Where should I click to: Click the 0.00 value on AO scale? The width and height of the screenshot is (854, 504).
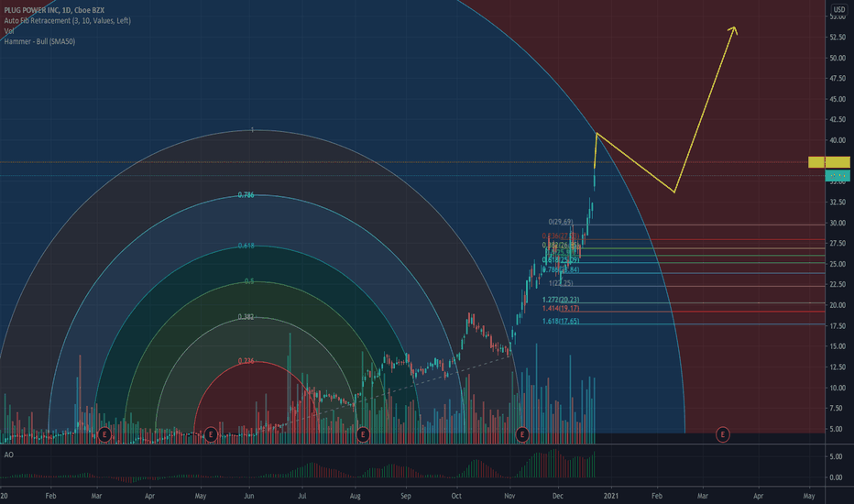tap(837, 477)
